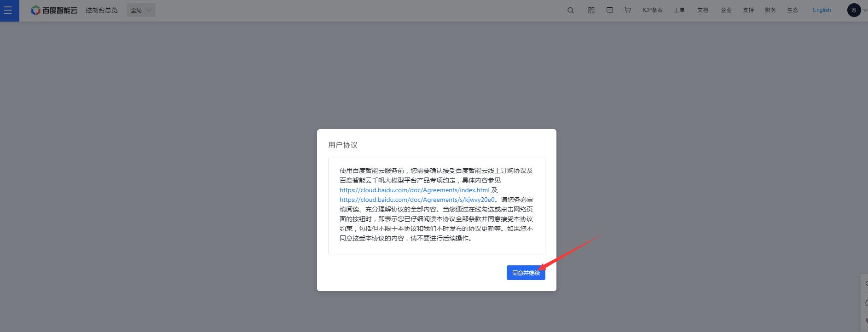Open the product grid icon
Image resolution: width=868 pixels, height=332 pixels.
tap(591, 10)
